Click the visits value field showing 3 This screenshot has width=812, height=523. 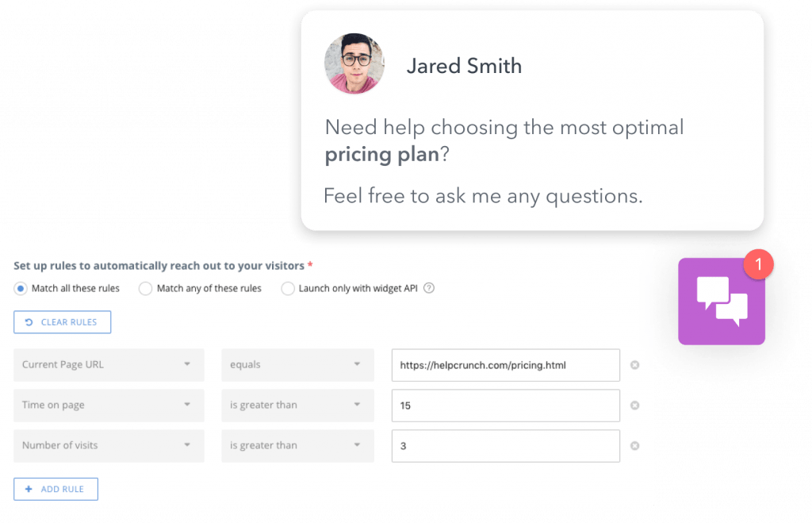pos(505,446)
